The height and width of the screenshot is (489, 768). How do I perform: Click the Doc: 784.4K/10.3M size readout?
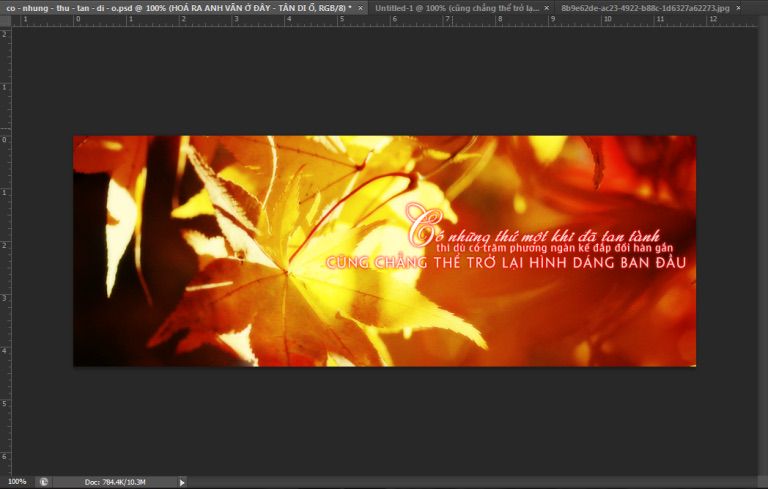click(114, 482)
